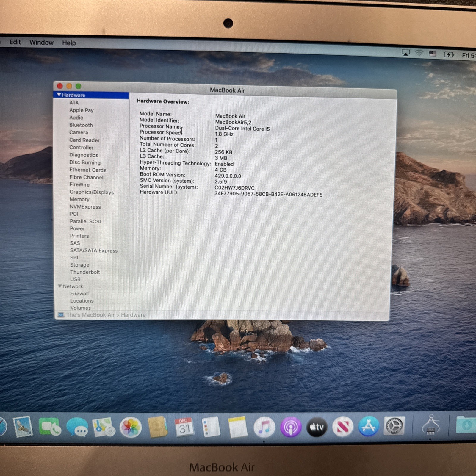Open the Help menu

tap(69, 43)
